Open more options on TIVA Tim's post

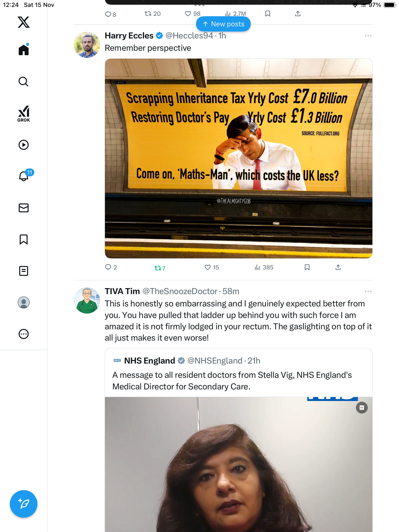click(368, 291)
